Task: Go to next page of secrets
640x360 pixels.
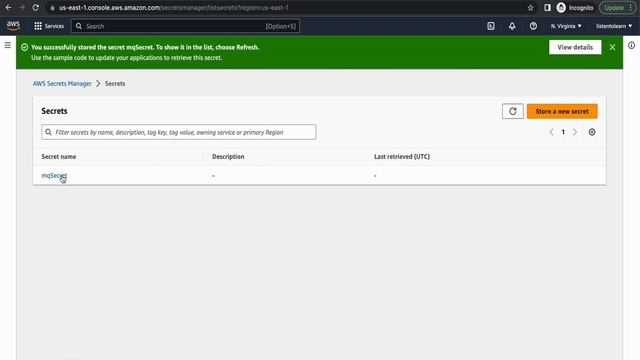Action: coord(575,132)
